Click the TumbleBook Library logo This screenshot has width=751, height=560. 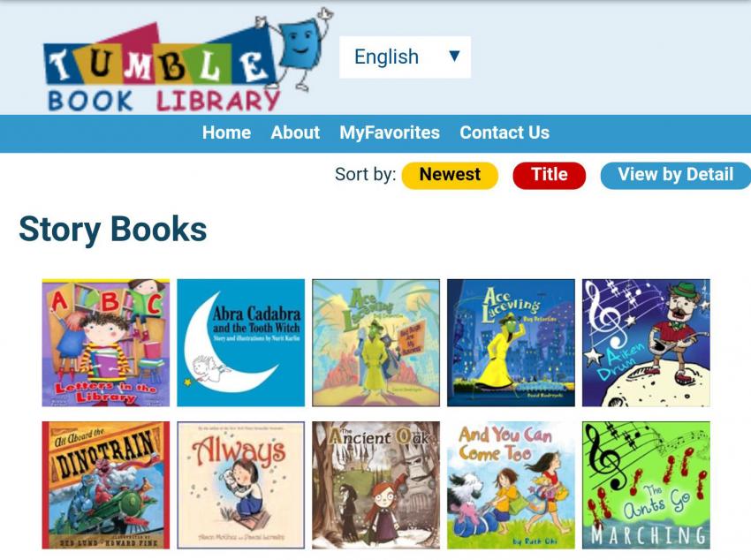[x=188, y=60]
